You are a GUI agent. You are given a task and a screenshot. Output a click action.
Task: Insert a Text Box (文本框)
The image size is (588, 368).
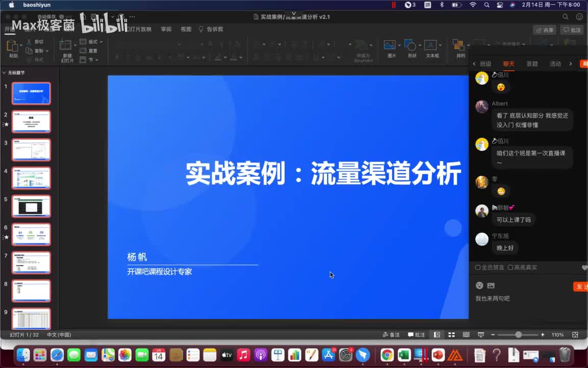pyautogui.click(x=430, y=45)
